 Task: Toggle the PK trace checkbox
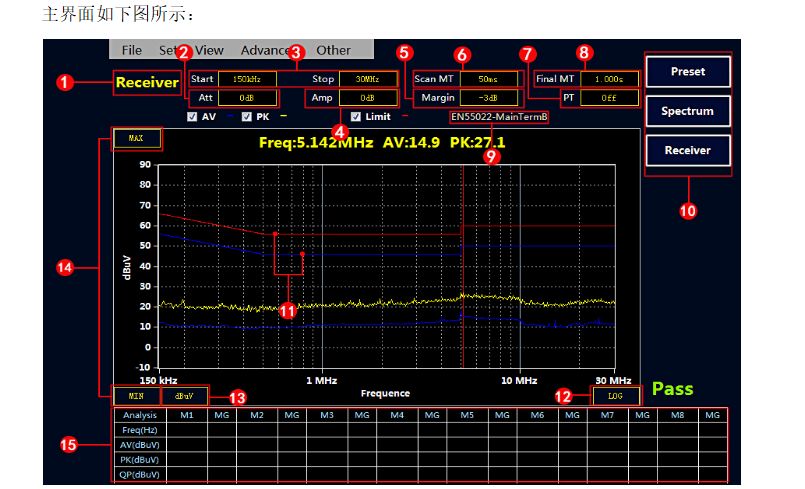point(246,117)
